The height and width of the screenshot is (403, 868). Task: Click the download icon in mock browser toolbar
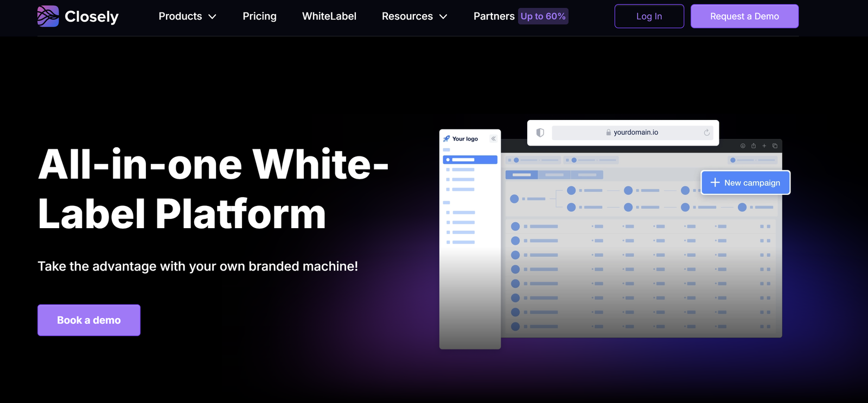(x=743, y=146)
